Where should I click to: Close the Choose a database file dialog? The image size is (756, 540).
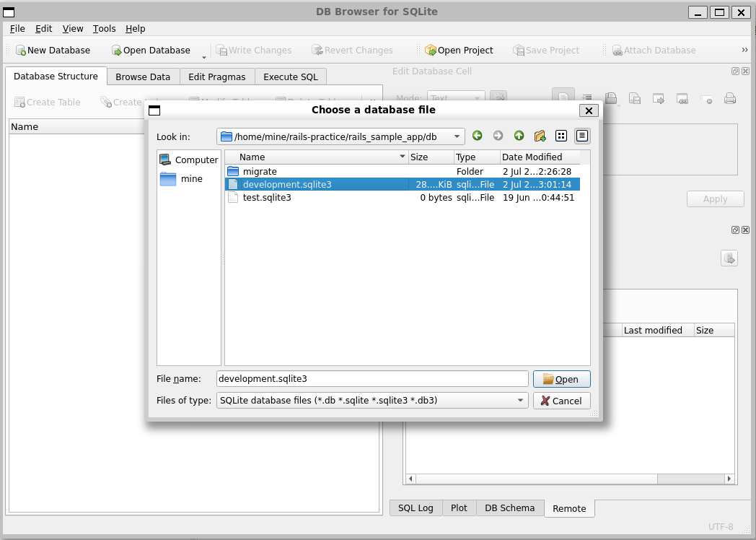(589, 110)
